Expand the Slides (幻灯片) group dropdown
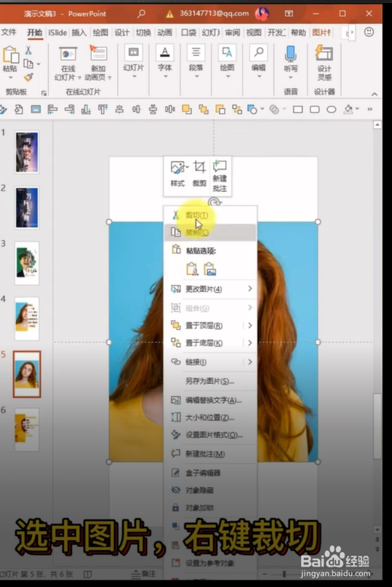Viewport: 392px width, 587px height. [x=134, y=76]
